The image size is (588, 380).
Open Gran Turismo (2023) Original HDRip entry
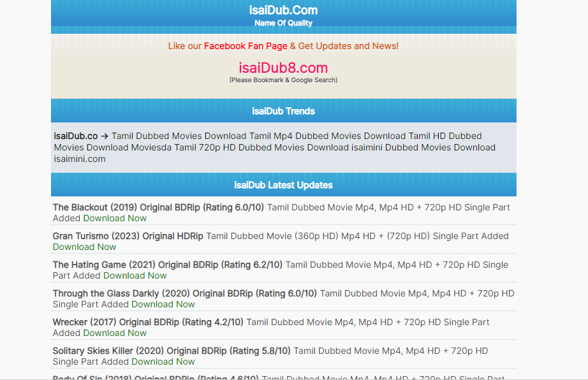click(128, 236)
